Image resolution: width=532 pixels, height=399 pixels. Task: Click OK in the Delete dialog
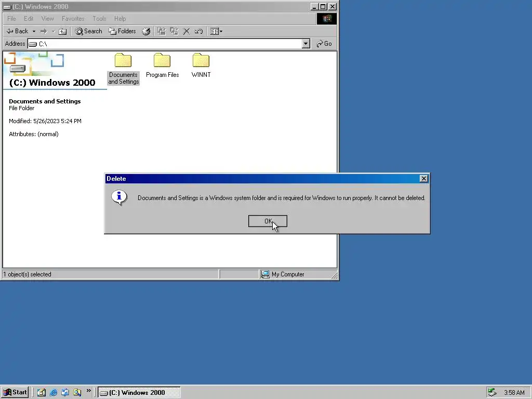click(268, 221)
